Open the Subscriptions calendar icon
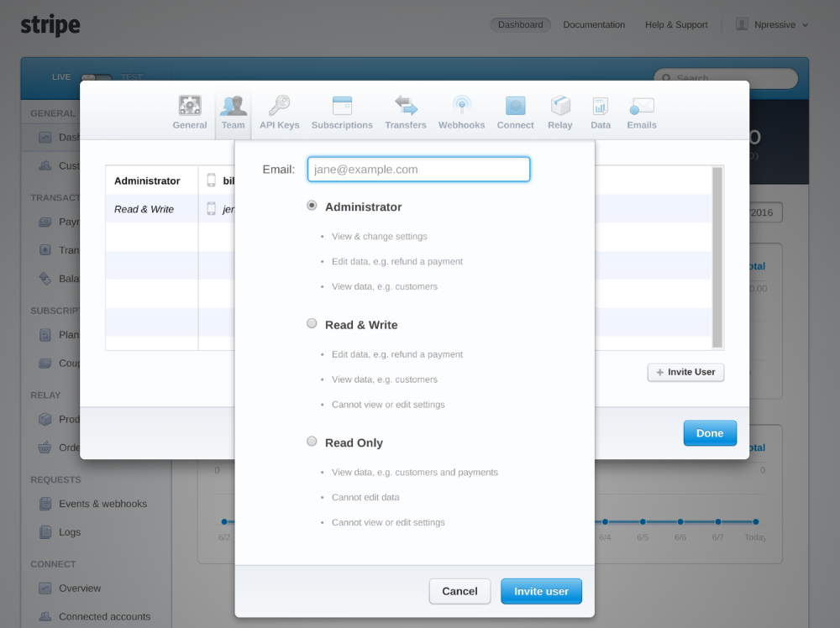The width and height of the screenshot is (840, 628). pyautogui.click(x=342, y=106)
